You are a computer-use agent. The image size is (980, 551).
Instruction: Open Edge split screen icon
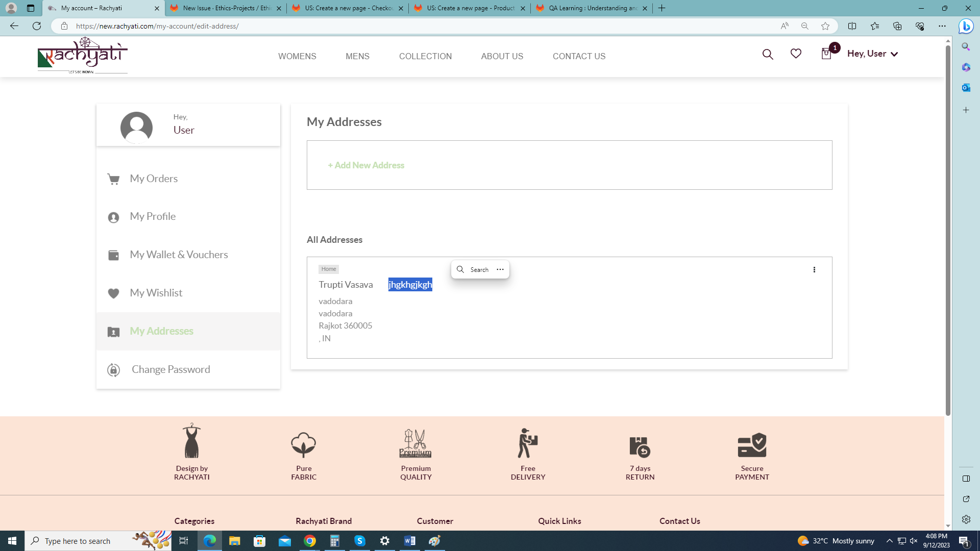click(x=852, y=26)
